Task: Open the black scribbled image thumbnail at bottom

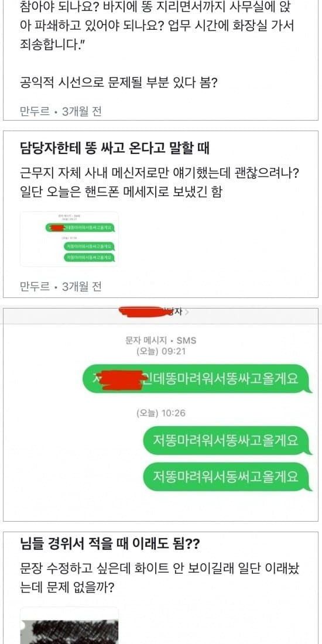Action: pyautogui.click(x=69, y=625)
